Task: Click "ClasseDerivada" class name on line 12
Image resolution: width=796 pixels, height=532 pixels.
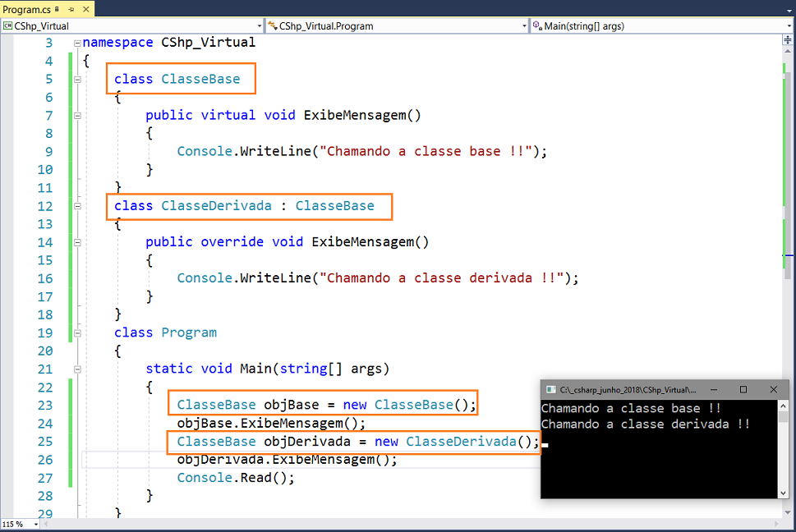Action: (216, 206)
